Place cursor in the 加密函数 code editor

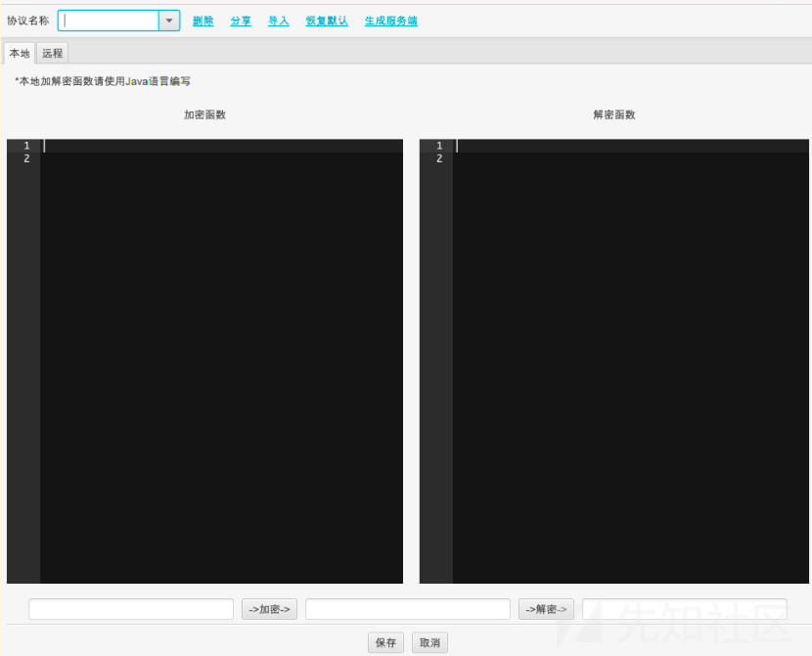(222, 361)
